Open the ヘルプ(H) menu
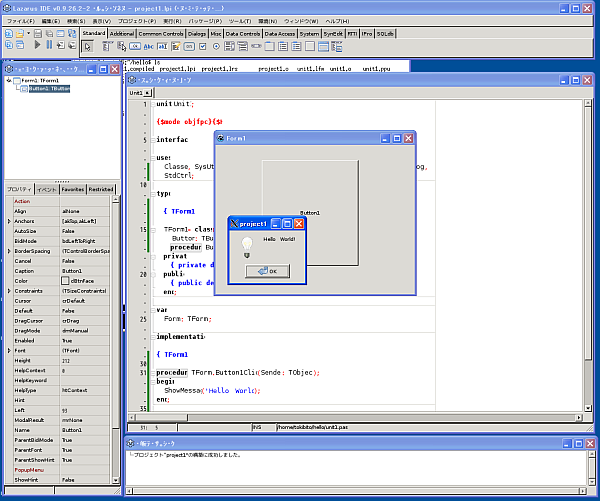The image size is (600, 501). (337, 21)
